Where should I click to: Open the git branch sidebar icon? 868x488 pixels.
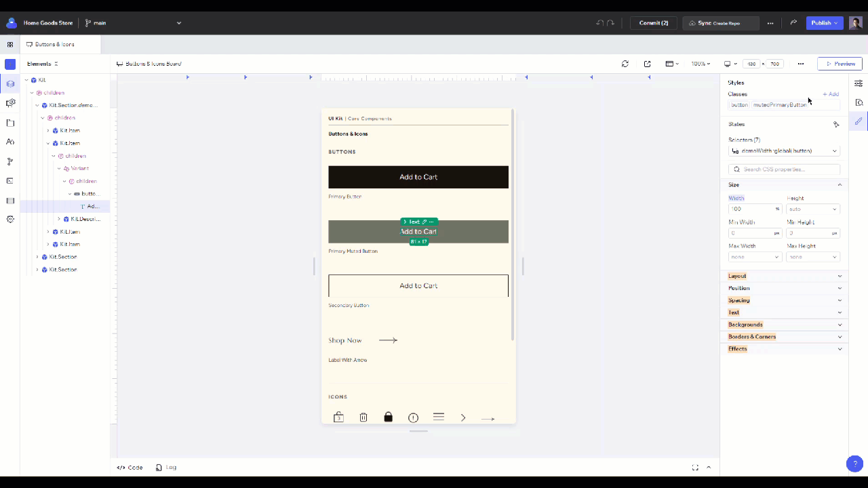(10, 161)
